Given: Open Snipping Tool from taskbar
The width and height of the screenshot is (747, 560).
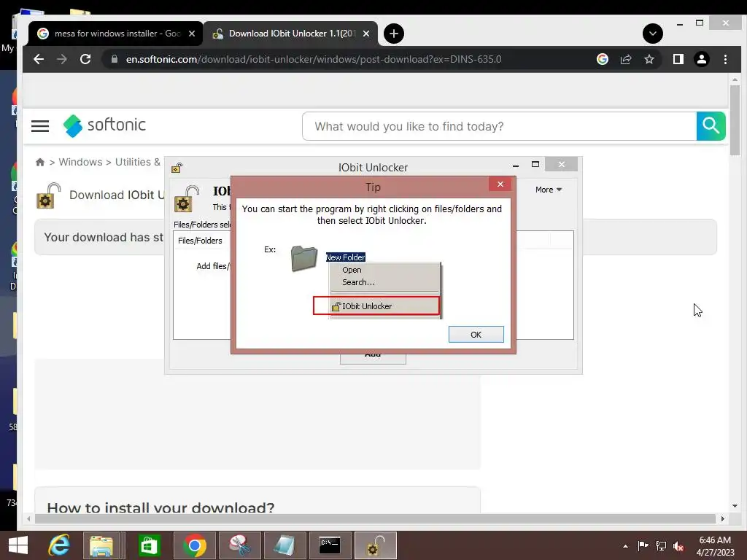Looking at the screenshot, I should click(240, 545).
